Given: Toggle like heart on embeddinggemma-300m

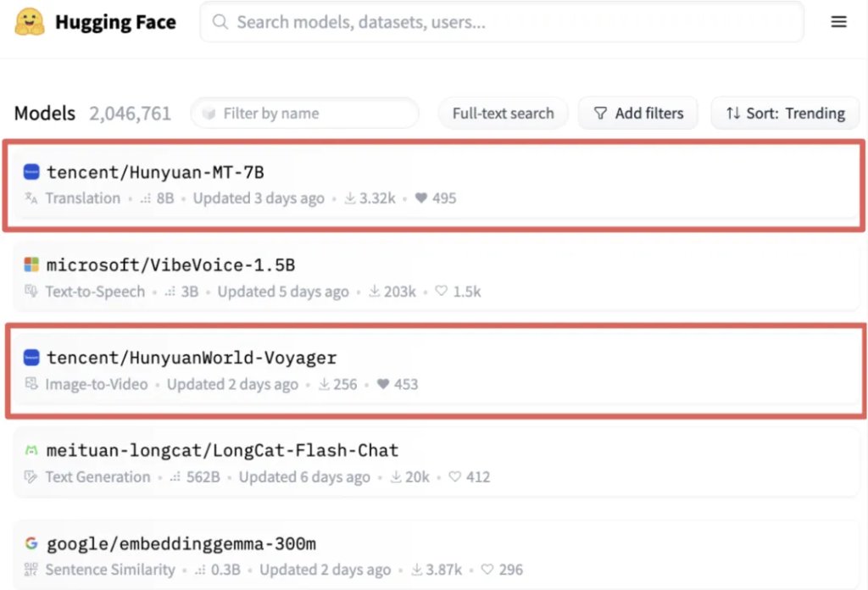Looking at the screenshot, I should [487, 570].
